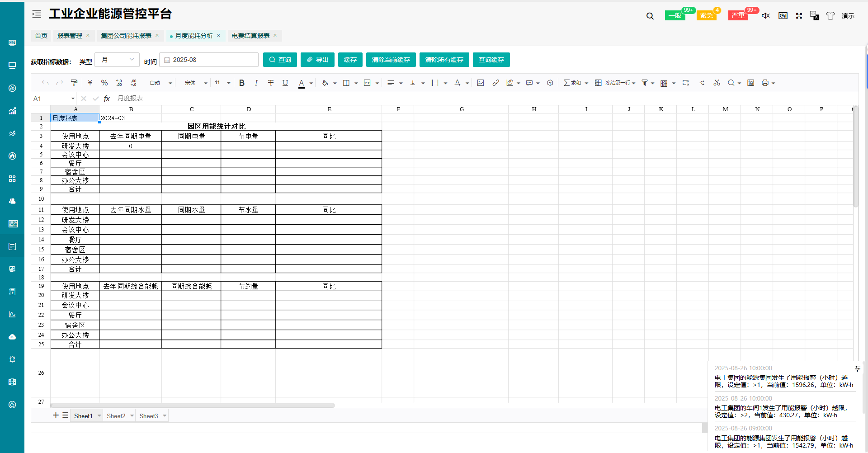The image size is (868, 453).
Task: Open the 类型 dropdown showing 月
Action: [x=118, y=60]
